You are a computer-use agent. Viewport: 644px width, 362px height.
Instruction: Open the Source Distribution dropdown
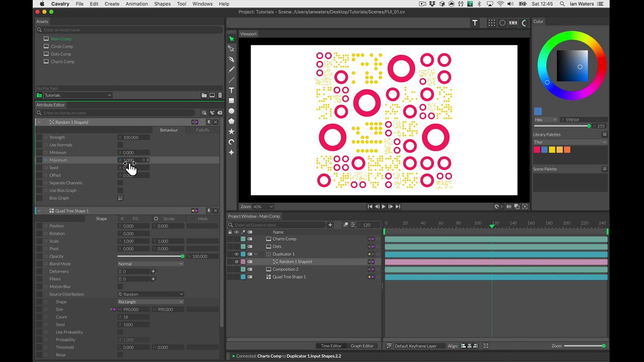coord(150,294)
